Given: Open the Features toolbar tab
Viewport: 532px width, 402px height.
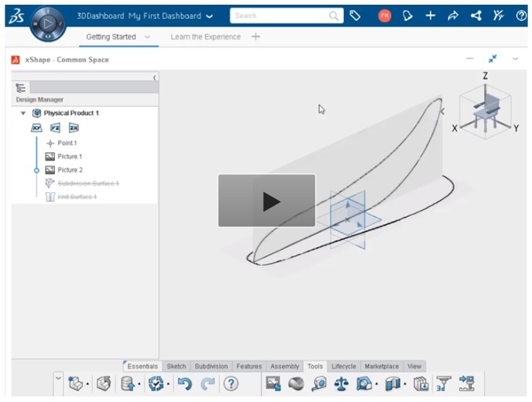Looking at the screenshot, I should click(x=249, y=367).
